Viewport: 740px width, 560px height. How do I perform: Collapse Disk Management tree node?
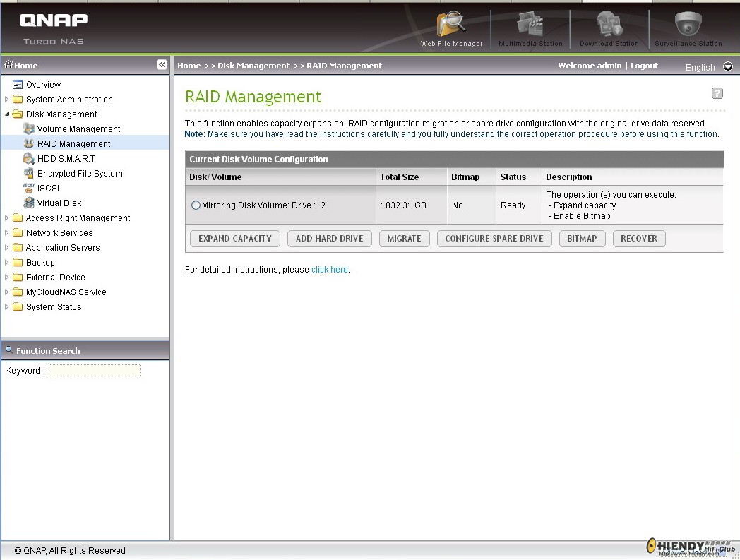[6, 114]
